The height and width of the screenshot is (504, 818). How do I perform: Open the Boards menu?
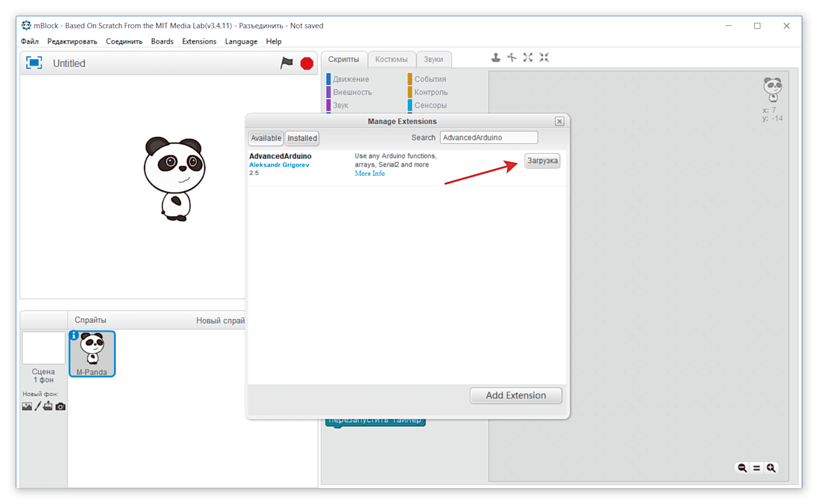pos(162,41)
